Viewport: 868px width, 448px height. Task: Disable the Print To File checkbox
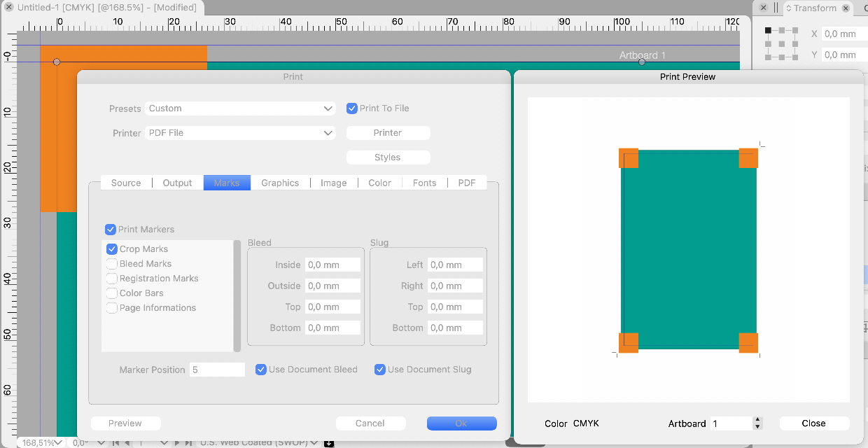click(x=351, y=108)
